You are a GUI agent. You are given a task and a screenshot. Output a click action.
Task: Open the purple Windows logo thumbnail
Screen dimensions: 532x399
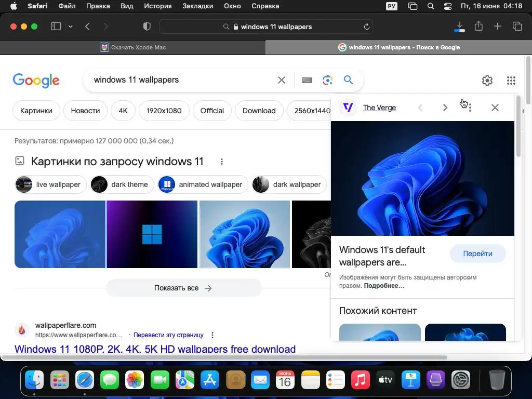pyautogui.click(x=152, y=234)
